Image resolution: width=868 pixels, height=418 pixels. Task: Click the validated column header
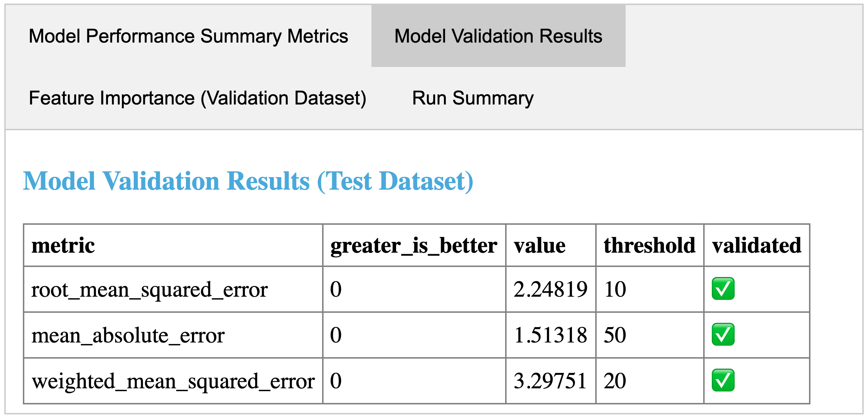(x=756, y=246)
